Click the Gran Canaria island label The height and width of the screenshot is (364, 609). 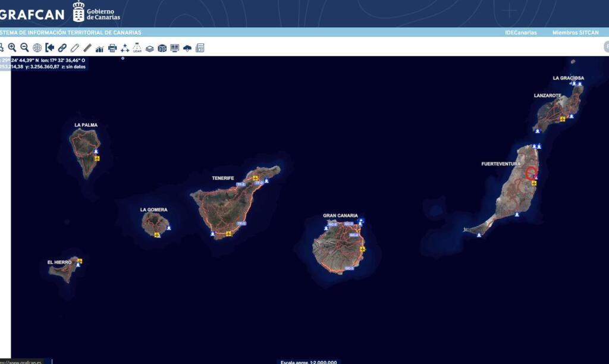point(340,215)
